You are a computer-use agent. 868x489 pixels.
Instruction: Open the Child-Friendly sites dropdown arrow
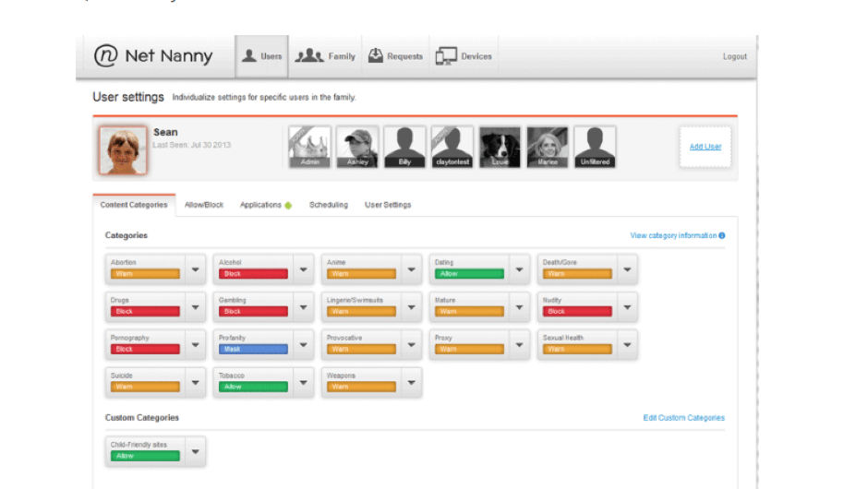(x=195, y=452)
